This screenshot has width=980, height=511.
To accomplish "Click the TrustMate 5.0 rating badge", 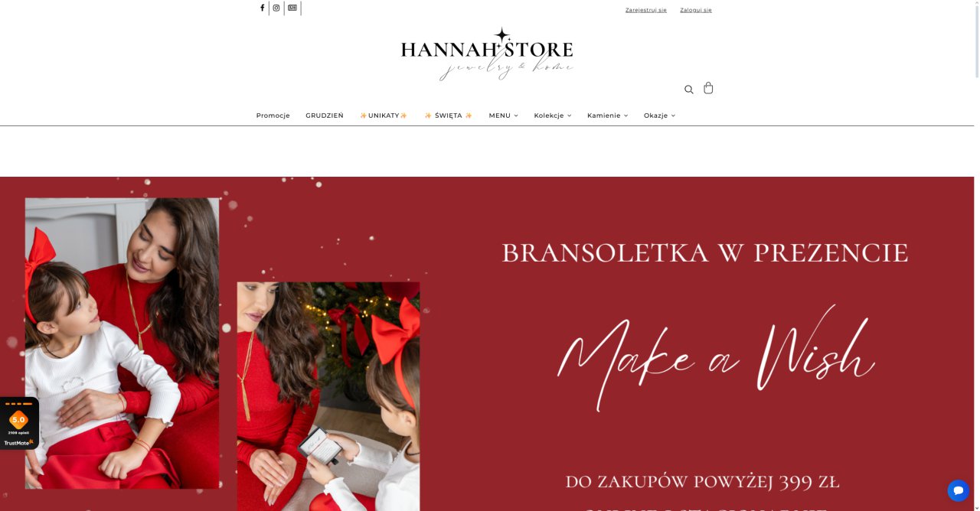I will [x=19, y=423].
